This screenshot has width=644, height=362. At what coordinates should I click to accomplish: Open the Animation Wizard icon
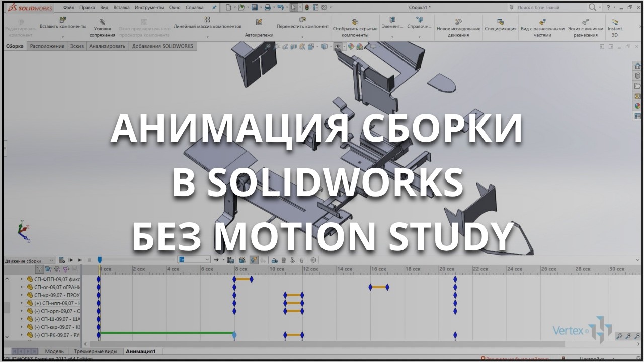[242, 260]
